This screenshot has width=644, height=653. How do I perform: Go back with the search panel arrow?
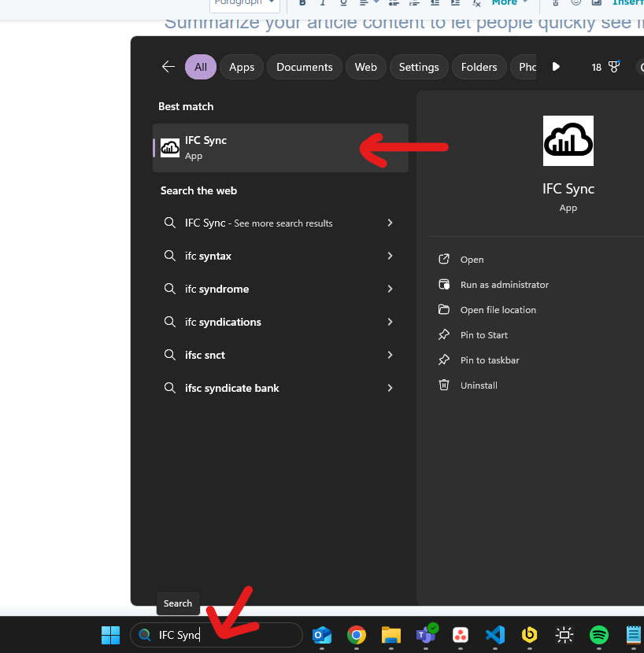(168, 67)
